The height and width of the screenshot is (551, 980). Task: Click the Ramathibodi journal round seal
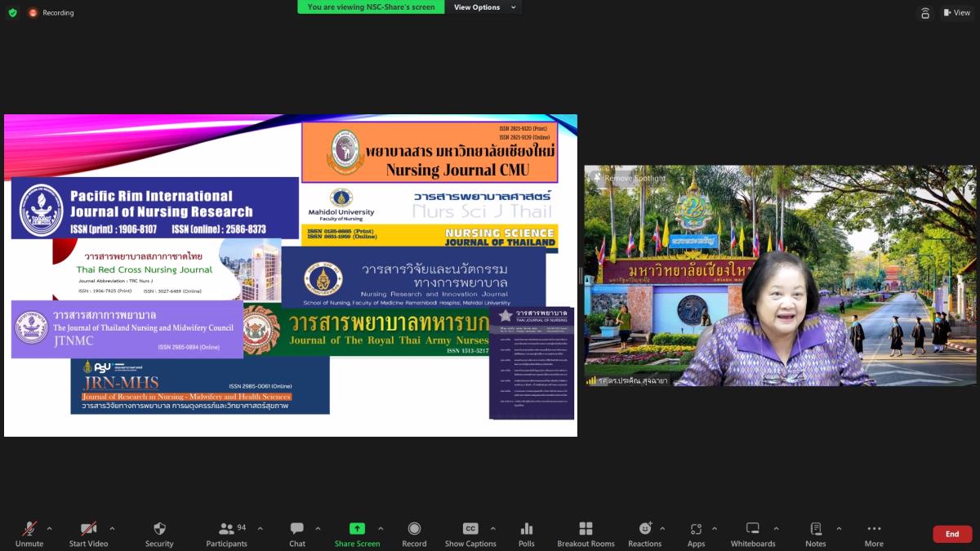[324, 278]
